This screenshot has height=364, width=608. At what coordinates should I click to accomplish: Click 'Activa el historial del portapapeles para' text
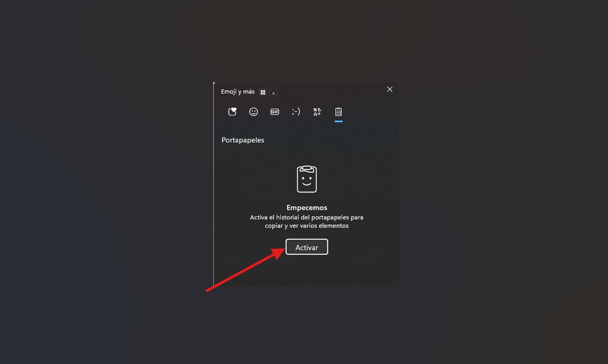(307, 217)
